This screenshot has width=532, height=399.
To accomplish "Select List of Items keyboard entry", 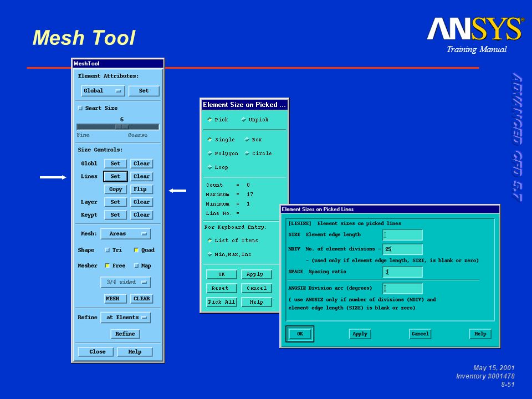I will click(209, 240).
